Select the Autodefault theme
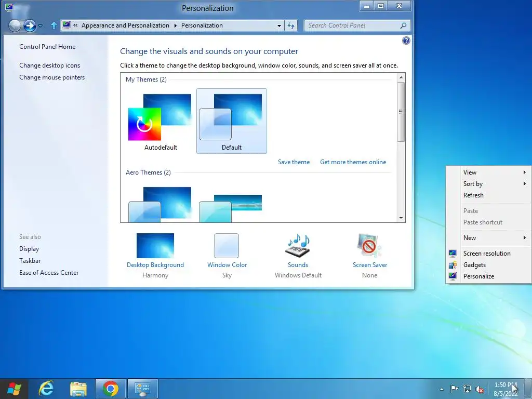The width and height of the screenshot is (532, 399). pyautogui.click(x=161, y=122)
